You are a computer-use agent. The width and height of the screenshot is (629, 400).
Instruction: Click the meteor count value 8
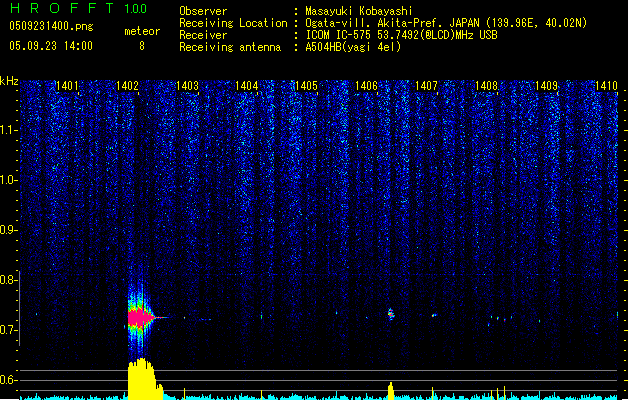click(x=142, y=46)
